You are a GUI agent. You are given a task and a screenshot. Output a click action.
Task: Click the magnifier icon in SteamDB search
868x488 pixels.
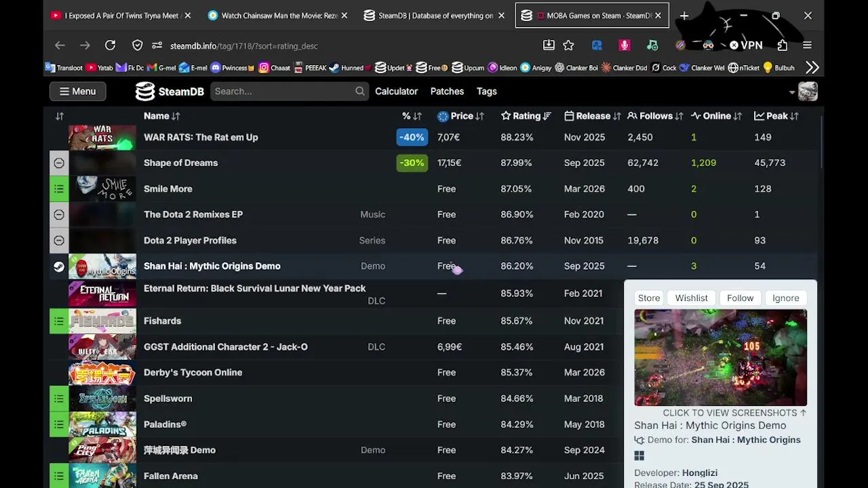tap(360, 91)
